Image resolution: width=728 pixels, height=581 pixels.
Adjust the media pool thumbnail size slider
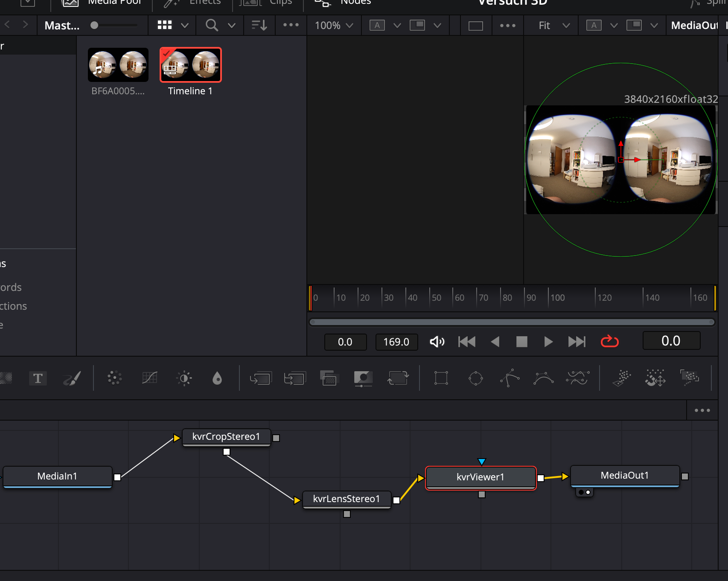[95, 25]
